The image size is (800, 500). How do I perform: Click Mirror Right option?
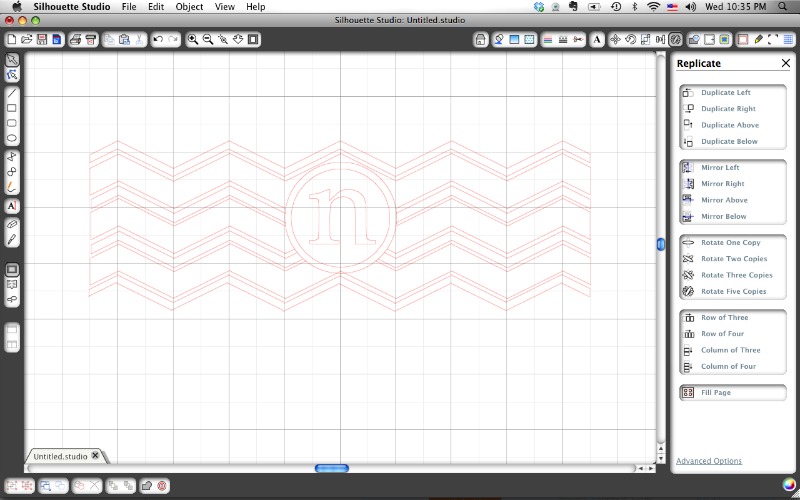722,184
